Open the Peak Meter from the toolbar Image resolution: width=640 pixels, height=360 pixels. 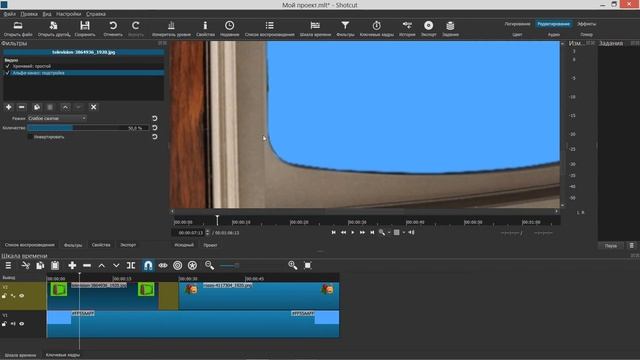[171, 26]
